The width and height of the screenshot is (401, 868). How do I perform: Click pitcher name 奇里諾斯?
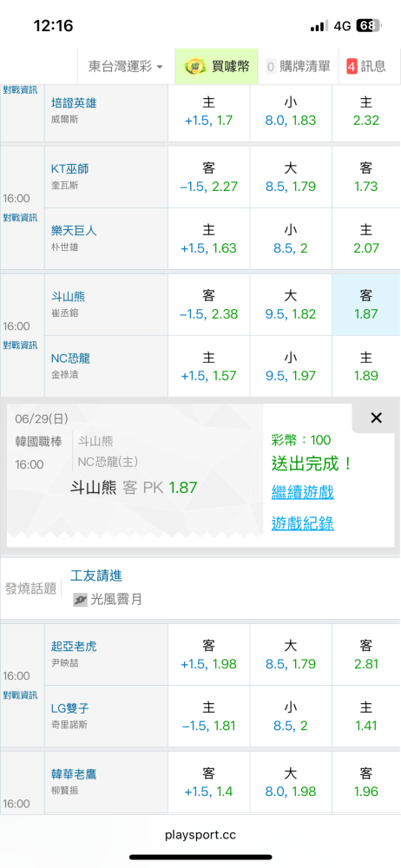tap(69, 725)
